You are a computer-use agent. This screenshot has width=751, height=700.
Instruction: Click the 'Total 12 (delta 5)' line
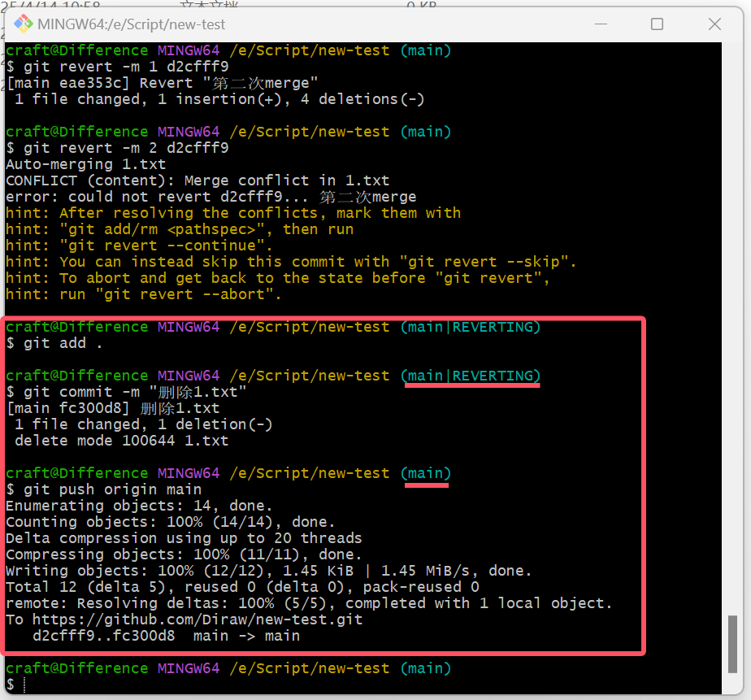[x=242, y=588]
